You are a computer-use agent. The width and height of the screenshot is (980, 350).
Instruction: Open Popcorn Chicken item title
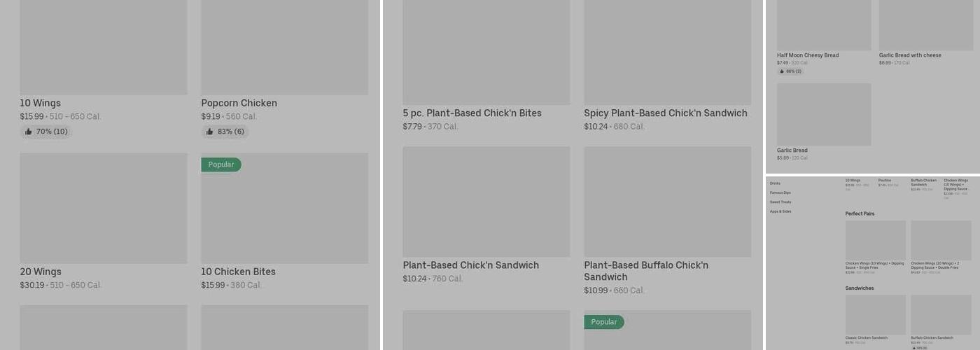click(239, 103)
